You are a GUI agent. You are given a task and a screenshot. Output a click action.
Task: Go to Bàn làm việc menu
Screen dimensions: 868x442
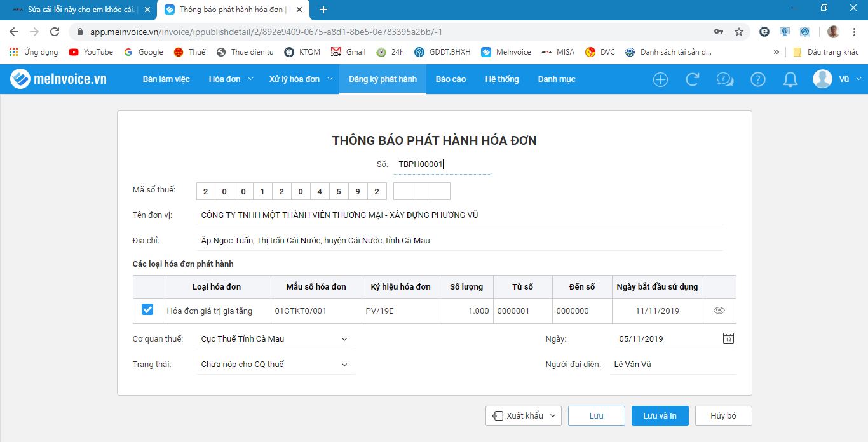(x=166, y=79)
